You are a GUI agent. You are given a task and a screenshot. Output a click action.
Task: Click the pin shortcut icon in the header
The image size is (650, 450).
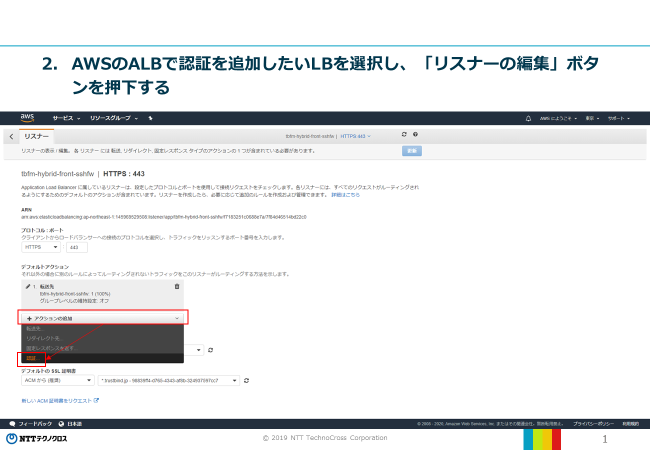coord(150,118)
